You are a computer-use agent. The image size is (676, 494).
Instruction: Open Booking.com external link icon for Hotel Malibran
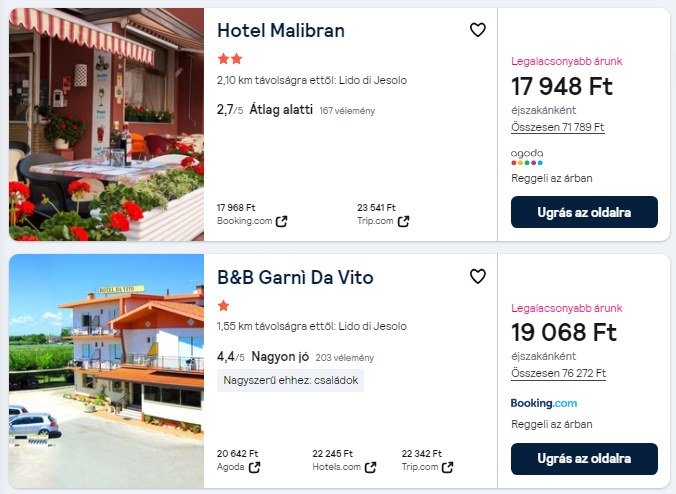tap(282, 221)
